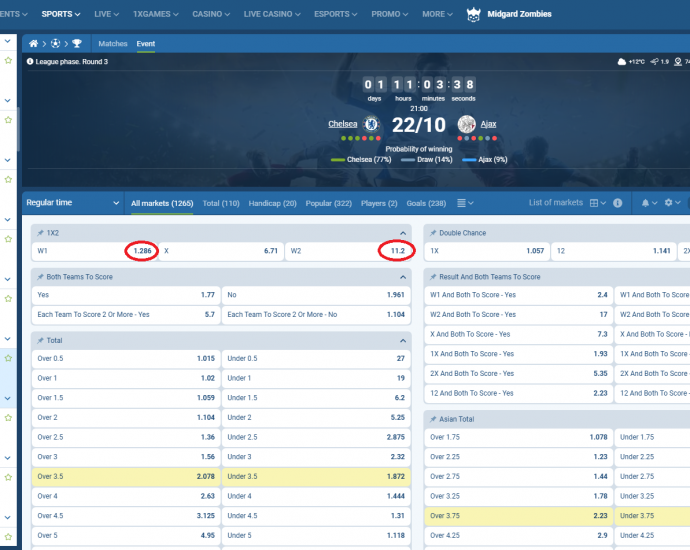The image size is (690, 550).
Task: Open the PROMO menu
Action: (390, 14)
